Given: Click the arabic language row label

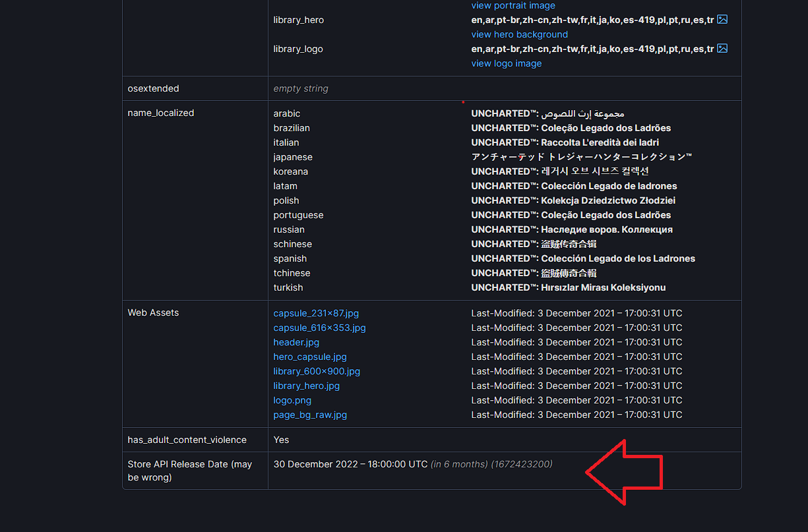Looking at the screenshot, I should pyautogui.click(x=287, y=113).
